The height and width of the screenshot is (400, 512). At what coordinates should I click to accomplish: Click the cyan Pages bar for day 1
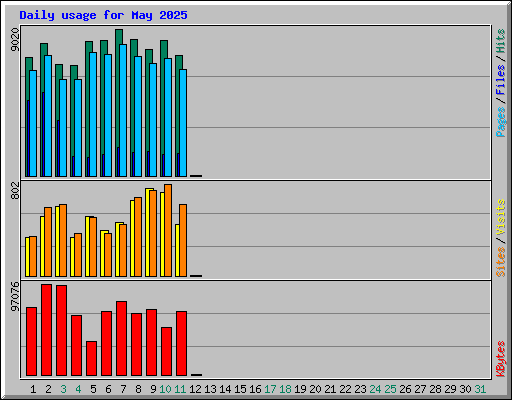pyautogui.click(x=33, y=123)
